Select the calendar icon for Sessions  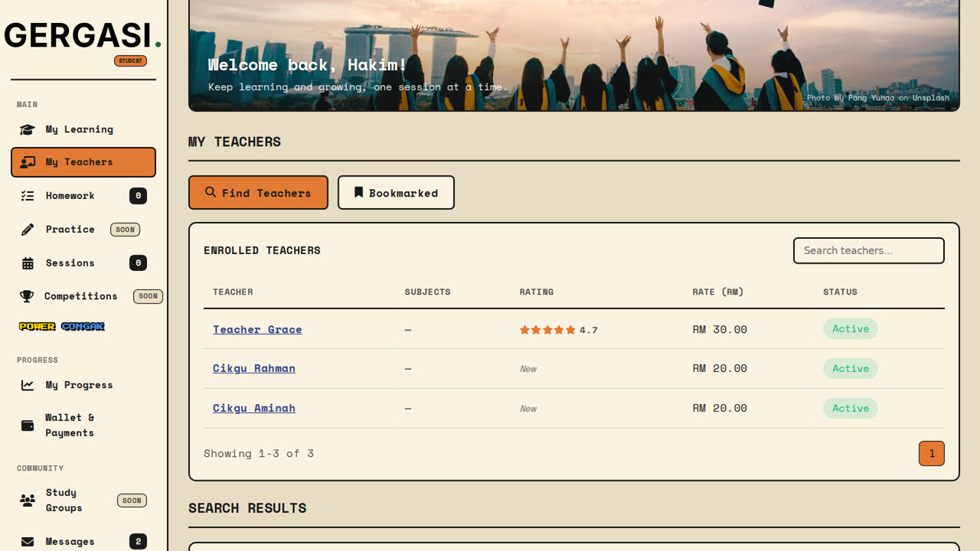(x=28, y=263)
